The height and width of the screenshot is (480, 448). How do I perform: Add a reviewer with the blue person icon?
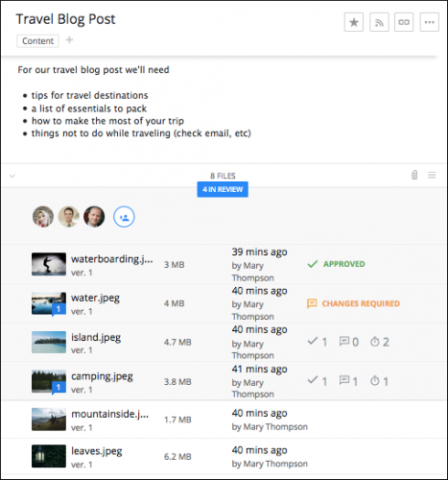pos(124,217)
